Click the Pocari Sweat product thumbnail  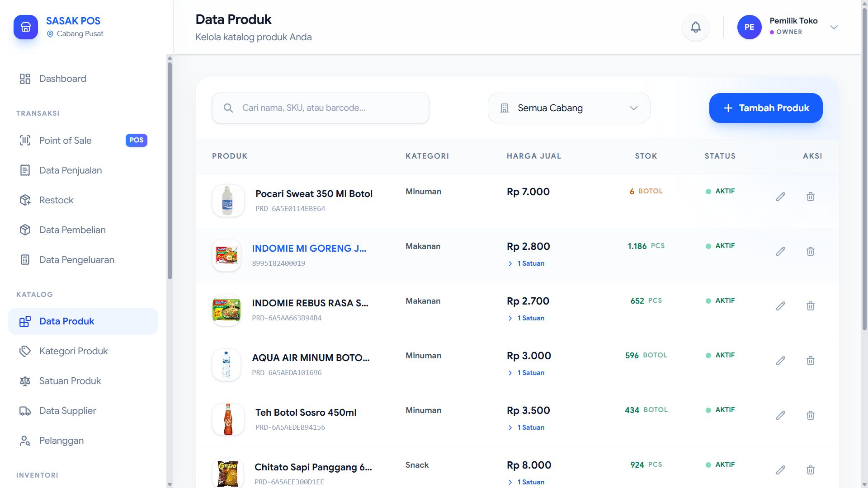pos(228,201)
